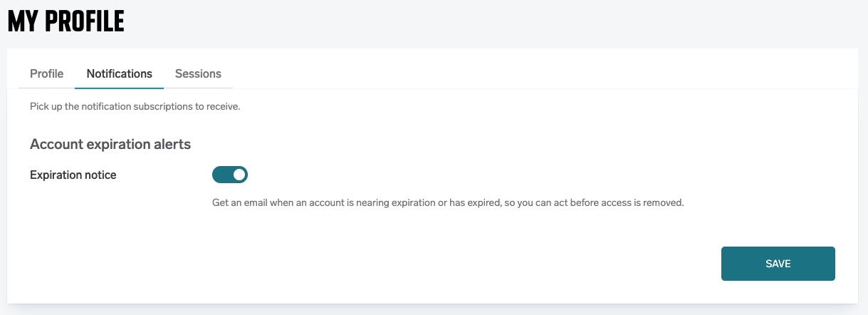Click the Expiration notice label text
Screen dimensions: 868x315
[x=73, y=175]
